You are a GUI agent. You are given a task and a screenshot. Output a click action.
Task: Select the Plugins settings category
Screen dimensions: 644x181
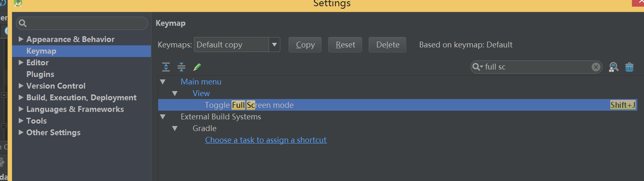click(40, 74)
